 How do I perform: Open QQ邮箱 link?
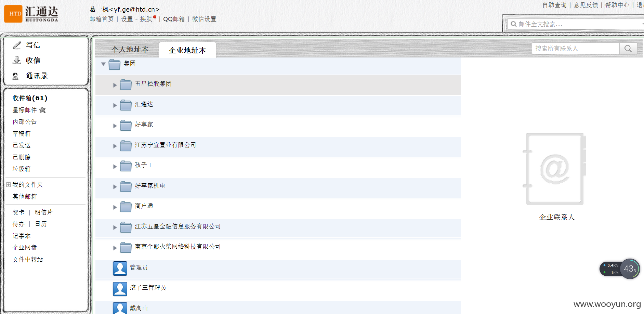tap(174, 19)
